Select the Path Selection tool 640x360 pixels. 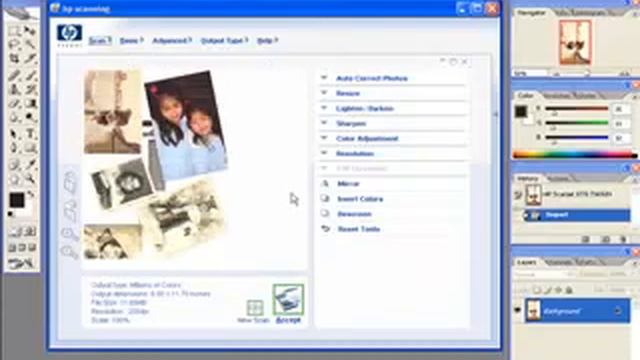(14, 133)
